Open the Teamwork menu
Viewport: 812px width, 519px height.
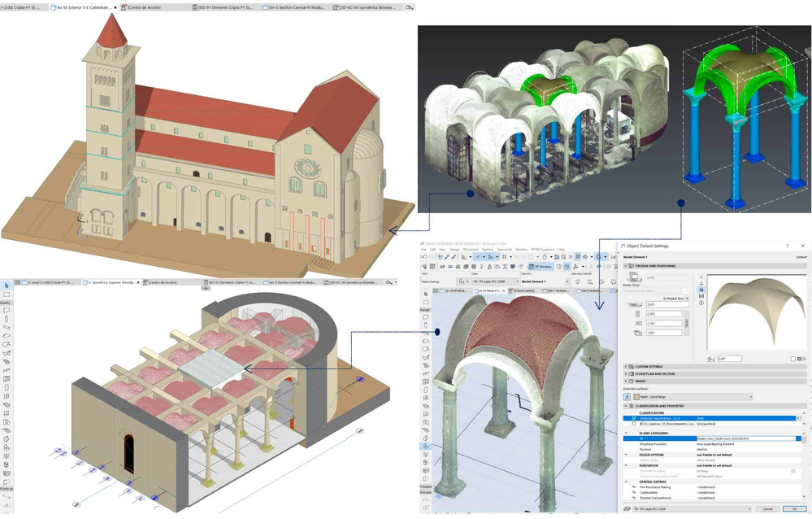pyautogui.click(x=505, y=250)
